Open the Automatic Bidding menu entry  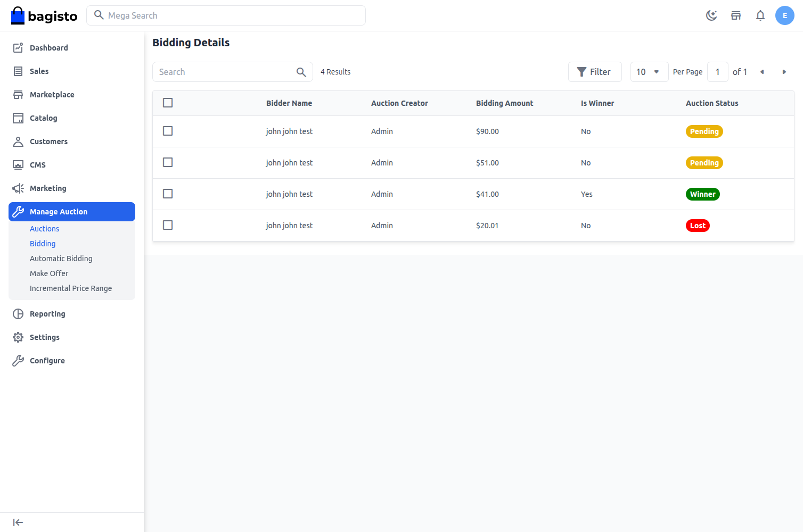61,258
